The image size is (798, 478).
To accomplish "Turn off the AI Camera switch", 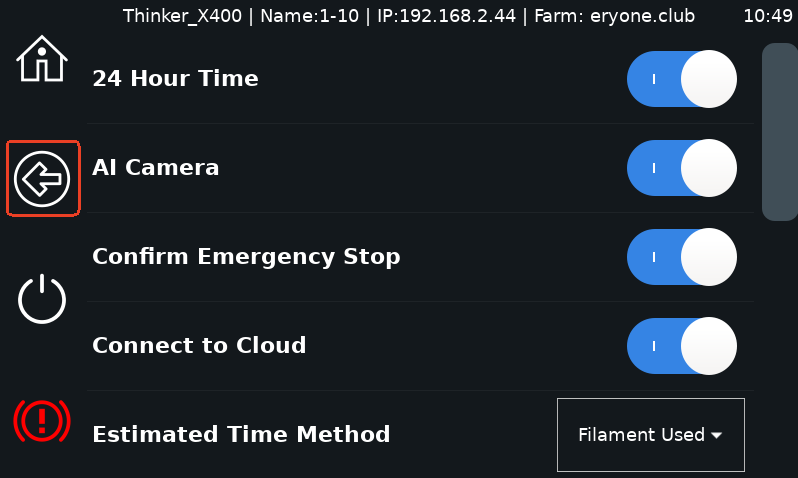I will 682,168.
